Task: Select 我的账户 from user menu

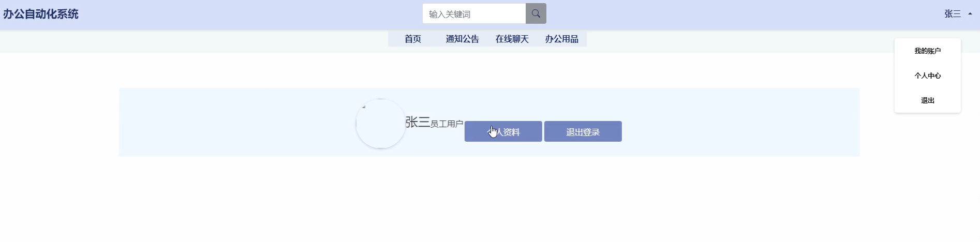Action: [x=928, y=51]
